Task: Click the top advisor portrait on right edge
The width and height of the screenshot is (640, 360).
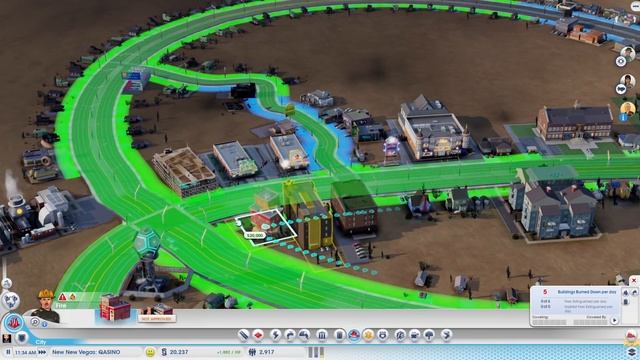Action: [627, 53]
